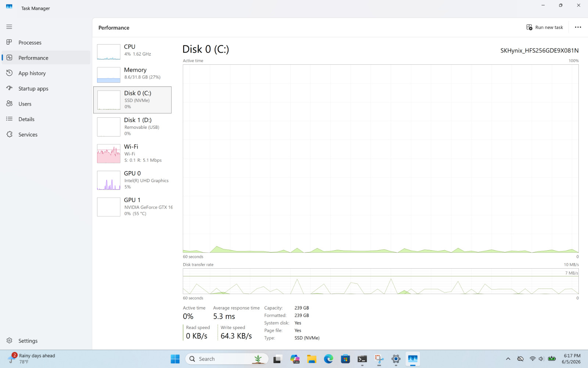Click the Intel(R) UHD Graphics text
This screenshot has height=368, width=588.
(x=146, y=181)
